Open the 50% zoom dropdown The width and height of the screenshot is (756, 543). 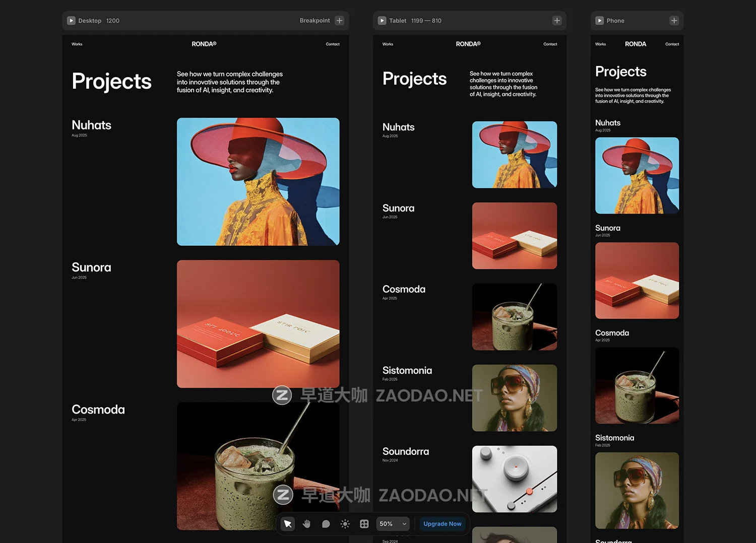point(393,524)
